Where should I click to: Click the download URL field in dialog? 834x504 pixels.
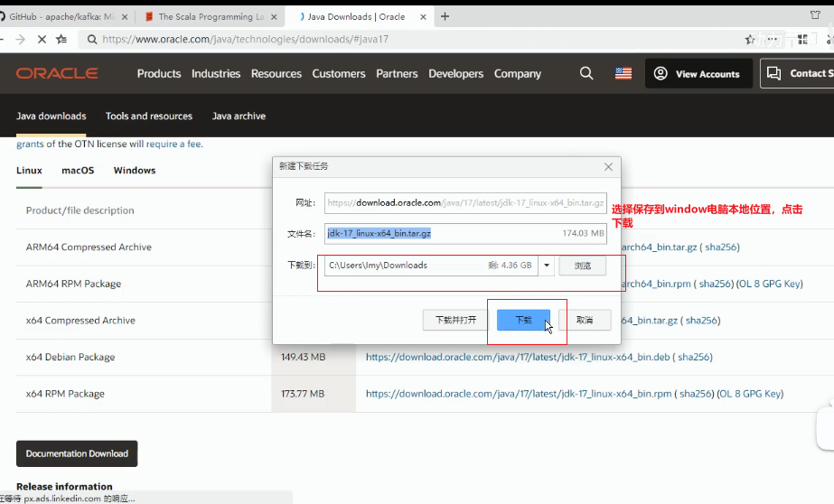[x=465, y=203]
